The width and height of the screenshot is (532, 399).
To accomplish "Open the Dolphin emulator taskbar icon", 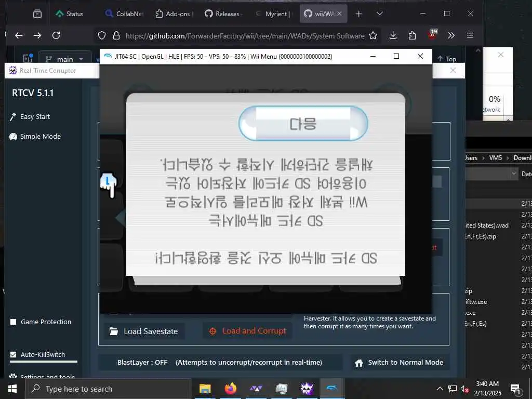I will (x=332, y=389).
